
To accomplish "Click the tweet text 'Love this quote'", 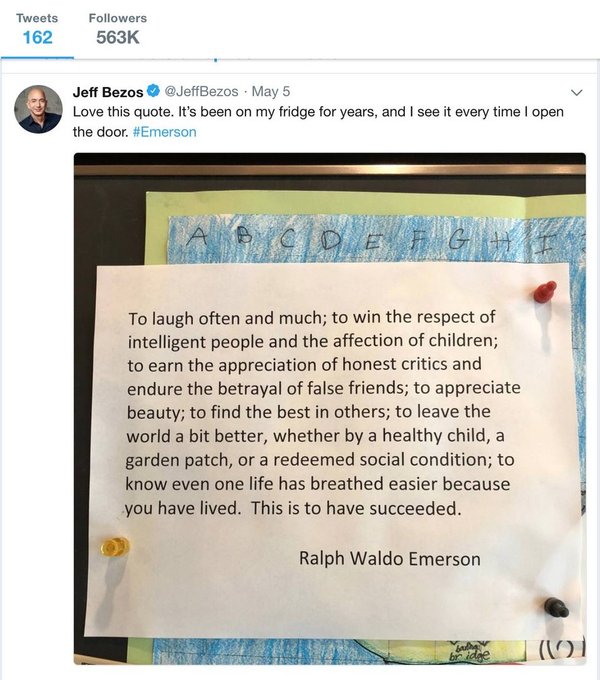I will coord(120,112).
